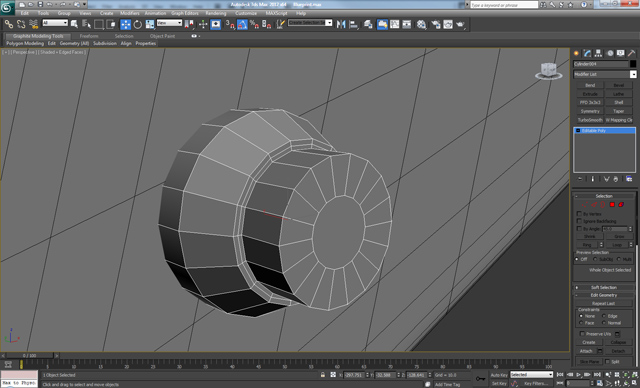Select the Normal constraint radio button
Image resolution: width=640 pixels, height=388 pixels.
[604, 323]
